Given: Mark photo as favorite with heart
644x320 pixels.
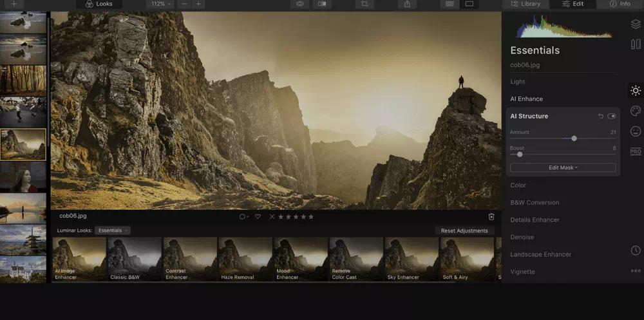Looking at the screenshot, I should coord(258,216).
